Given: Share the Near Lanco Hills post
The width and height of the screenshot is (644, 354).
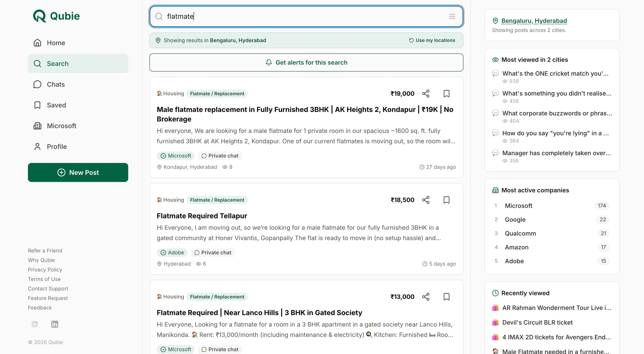Looking at the screenshot, I should 426,297.
